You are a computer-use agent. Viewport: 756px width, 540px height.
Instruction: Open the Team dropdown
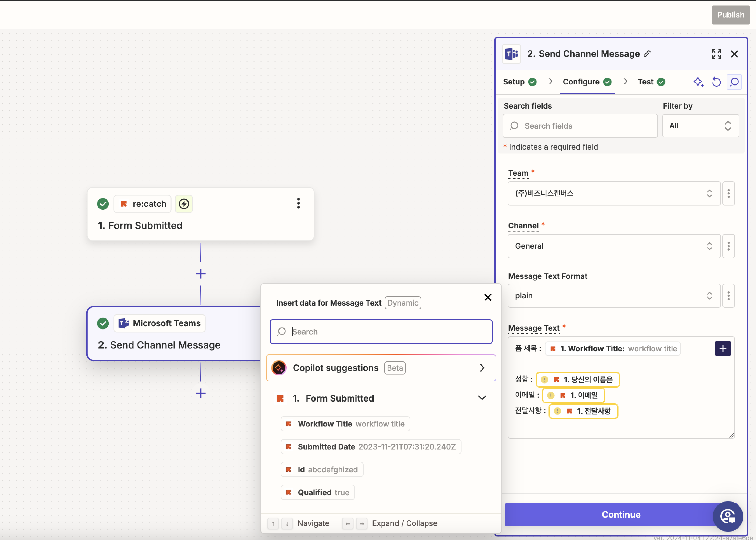pos(614,193)
